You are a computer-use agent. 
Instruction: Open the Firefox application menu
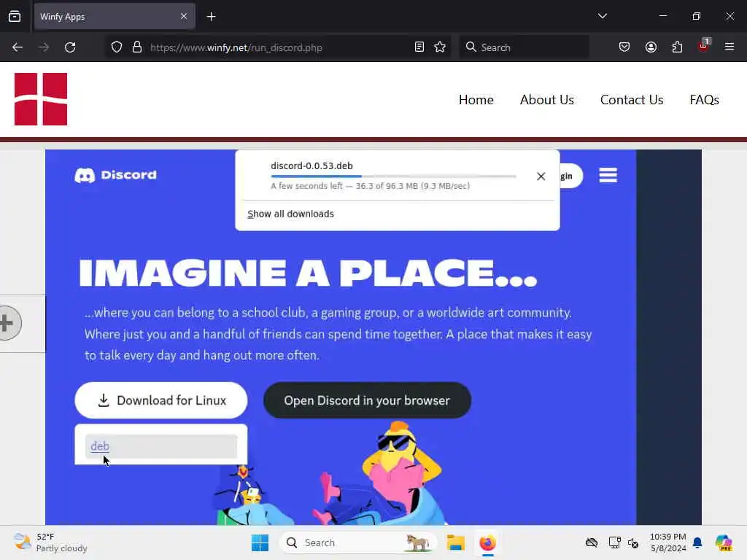[729, 47]
